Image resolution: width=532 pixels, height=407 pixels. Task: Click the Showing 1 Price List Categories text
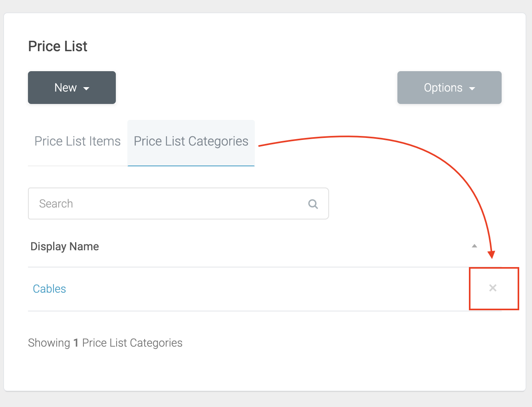[105, 343]
